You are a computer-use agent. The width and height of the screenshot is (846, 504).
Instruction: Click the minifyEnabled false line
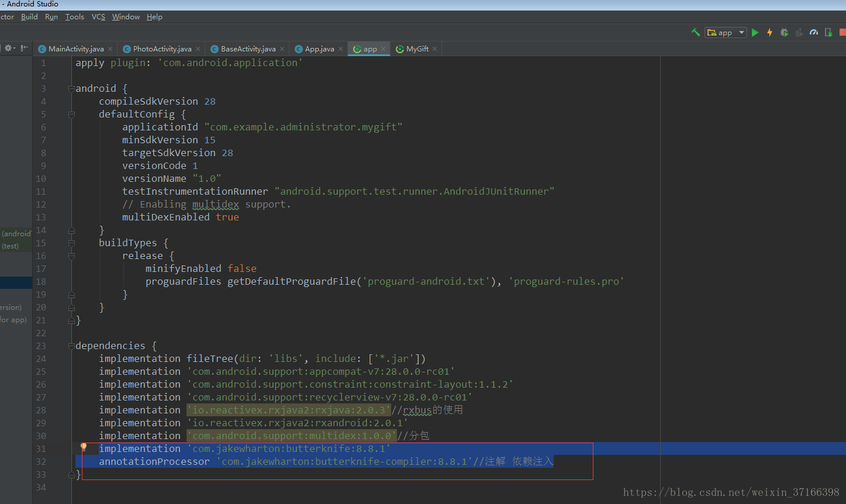[x=201, y=268]
